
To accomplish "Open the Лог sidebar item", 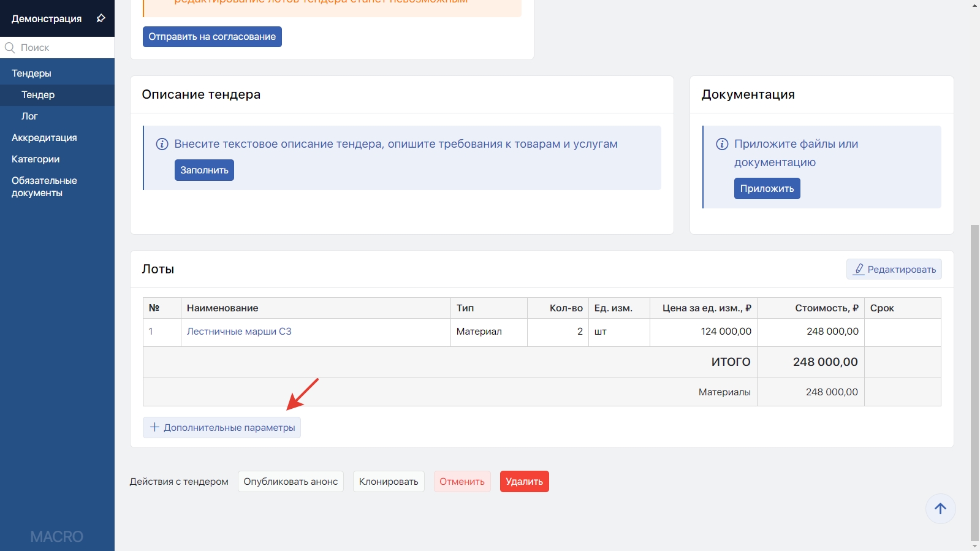I will [29, 116].
